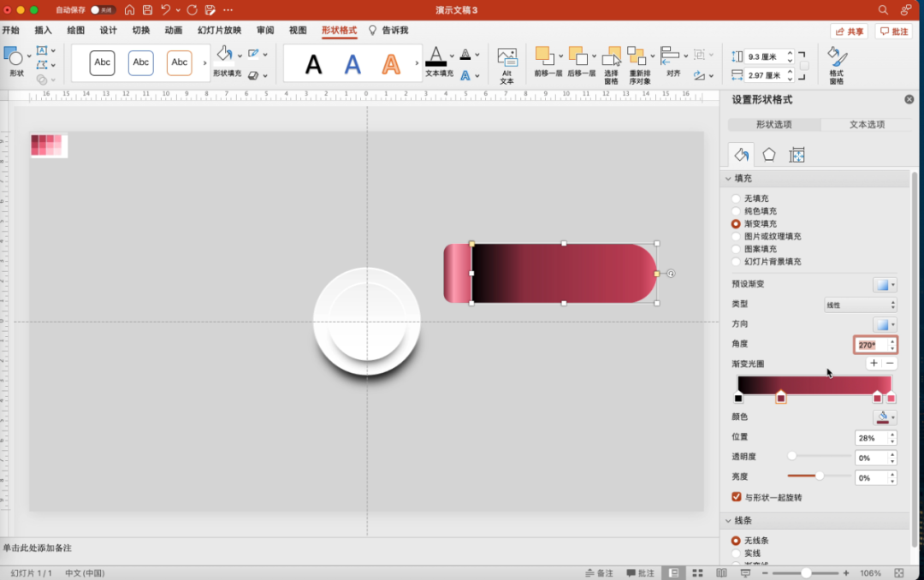Switch to 文本选项 tab in pane
The image size is (924, 580).
pos(867,124)
